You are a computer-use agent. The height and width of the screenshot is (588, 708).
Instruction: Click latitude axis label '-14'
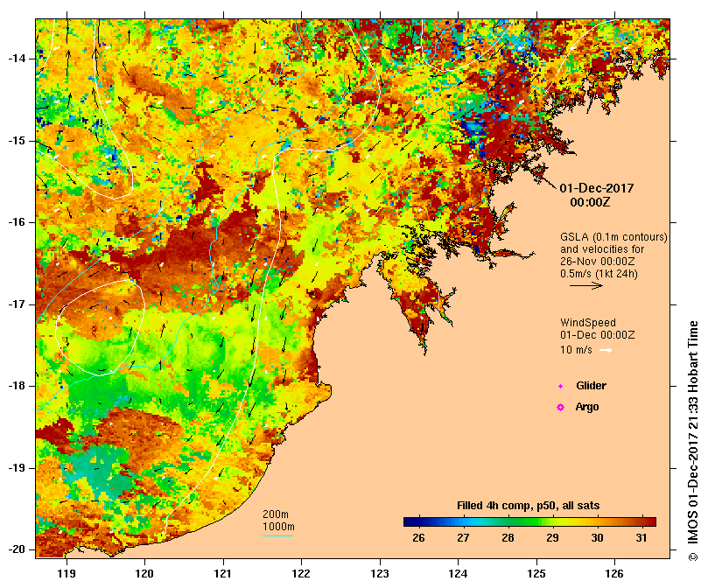coord(17,59)
